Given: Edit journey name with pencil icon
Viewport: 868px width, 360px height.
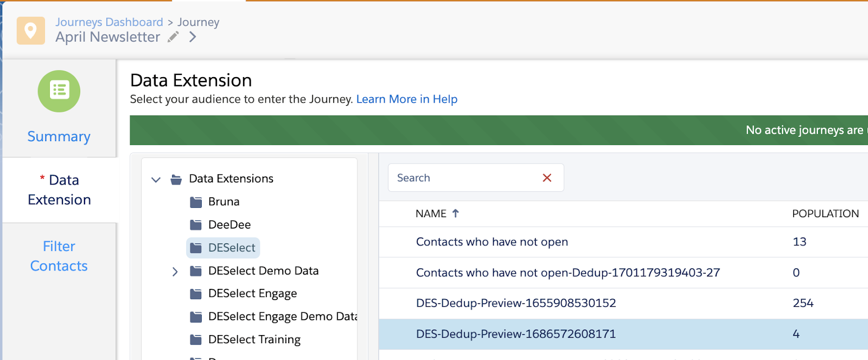Looking at the screenshot, I should tap(173, 37).
